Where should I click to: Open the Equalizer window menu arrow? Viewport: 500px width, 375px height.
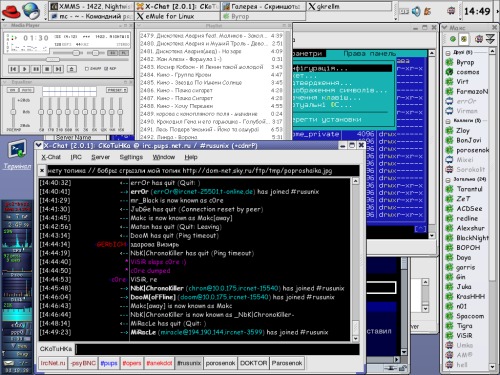[4, 82]
